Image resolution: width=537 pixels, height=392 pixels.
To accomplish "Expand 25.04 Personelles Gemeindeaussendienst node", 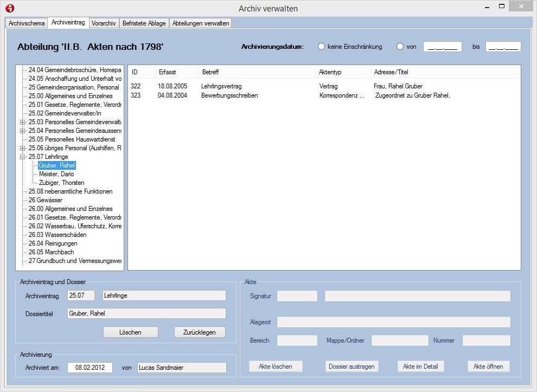I will tap(22, 131).
